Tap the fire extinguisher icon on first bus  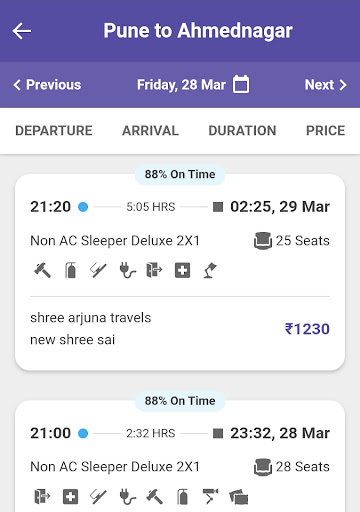pyautogui.click(x=70, y=270)
